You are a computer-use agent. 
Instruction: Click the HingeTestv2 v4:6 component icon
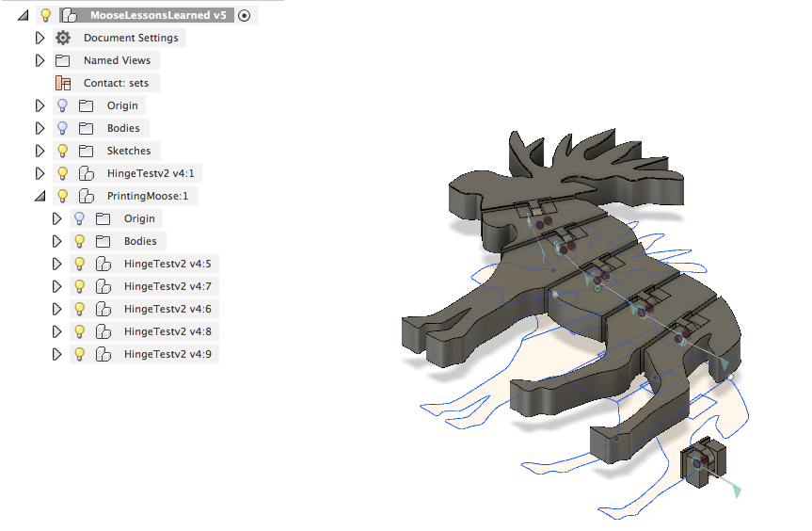(103, 309)
